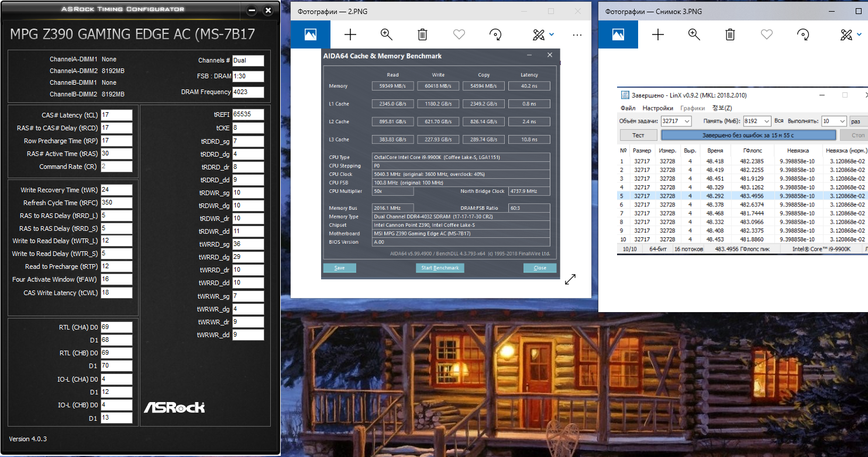868x457 pixels.
Task: Rotate the photo in the Снимок 3.PNG window
Action: 803,35
